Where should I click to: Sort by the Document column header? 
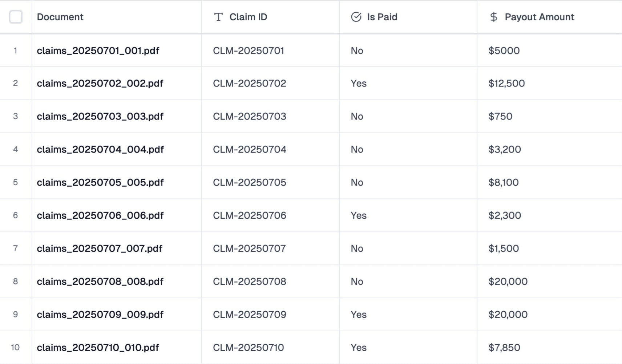[x=60, y=17]
